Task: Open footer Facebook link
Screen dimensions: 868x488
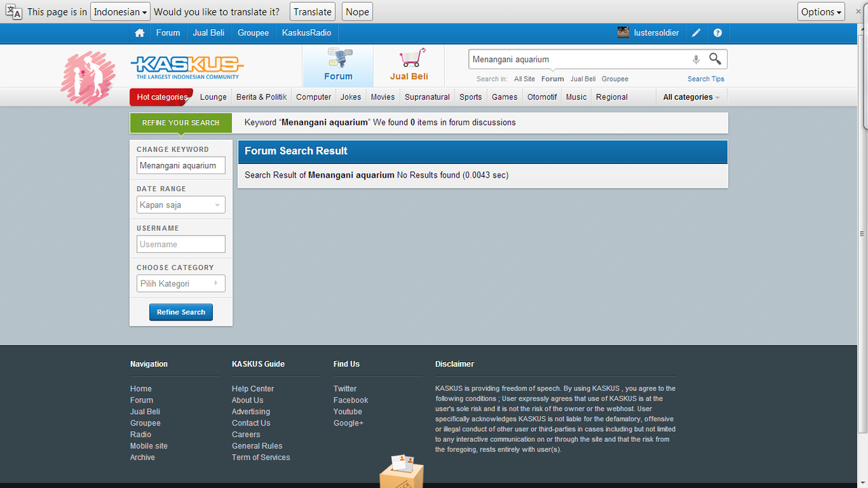Action: click(351, 400)
